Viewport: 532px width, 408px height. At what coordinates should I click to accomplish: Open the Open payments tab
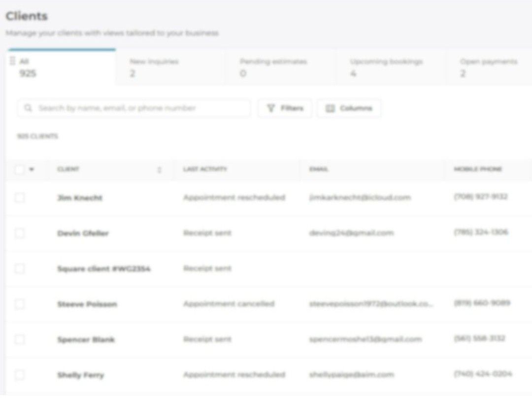tap(490, 67)
